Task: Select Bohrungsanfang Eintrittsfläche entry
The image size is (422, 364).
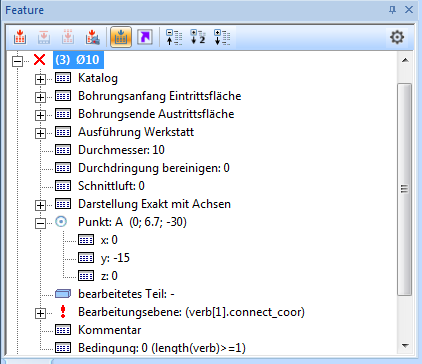Action: (x=160, y=96)
